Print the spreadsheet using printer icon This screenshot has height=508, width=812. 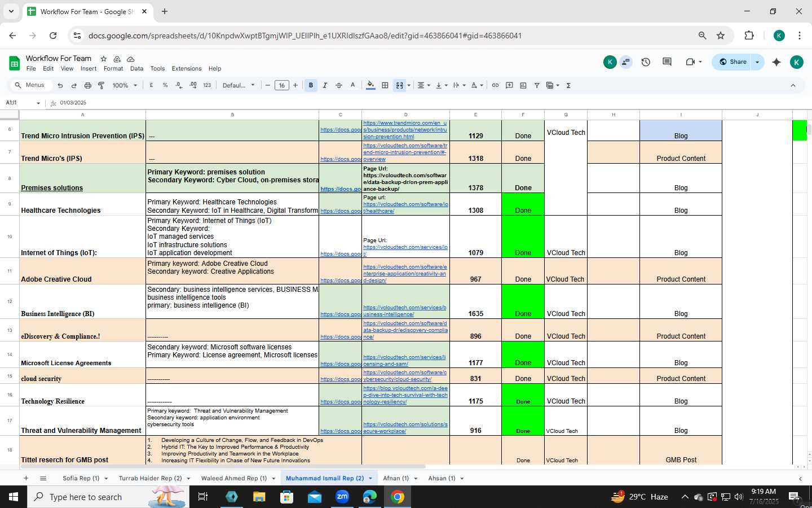point(87,85)
